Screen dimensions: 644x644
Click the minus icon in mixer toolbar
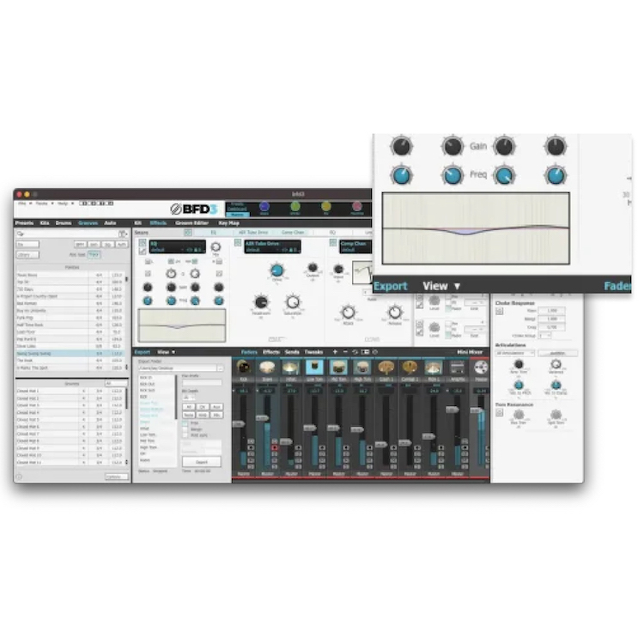[345, 352]
